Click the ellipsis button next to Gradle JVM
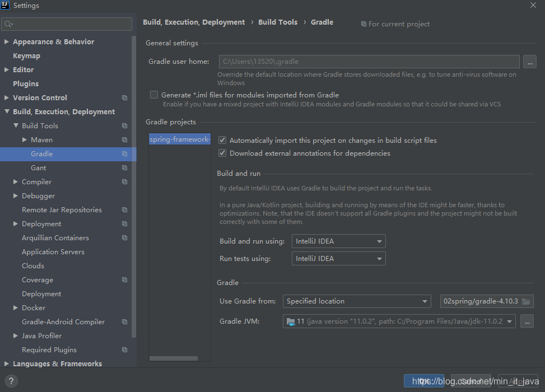The width and height of the screenshot is (545, 392). click(527, 321)
